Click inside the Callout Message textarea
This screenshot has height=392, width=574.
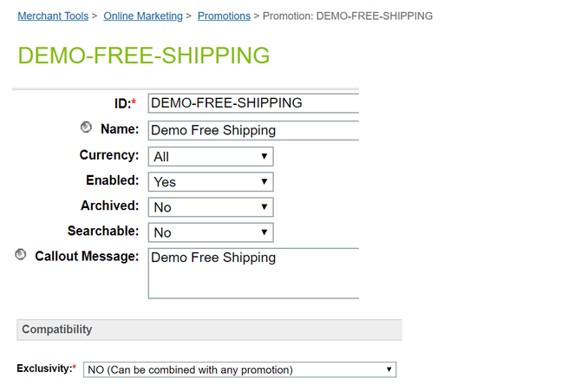click(252, 272)
